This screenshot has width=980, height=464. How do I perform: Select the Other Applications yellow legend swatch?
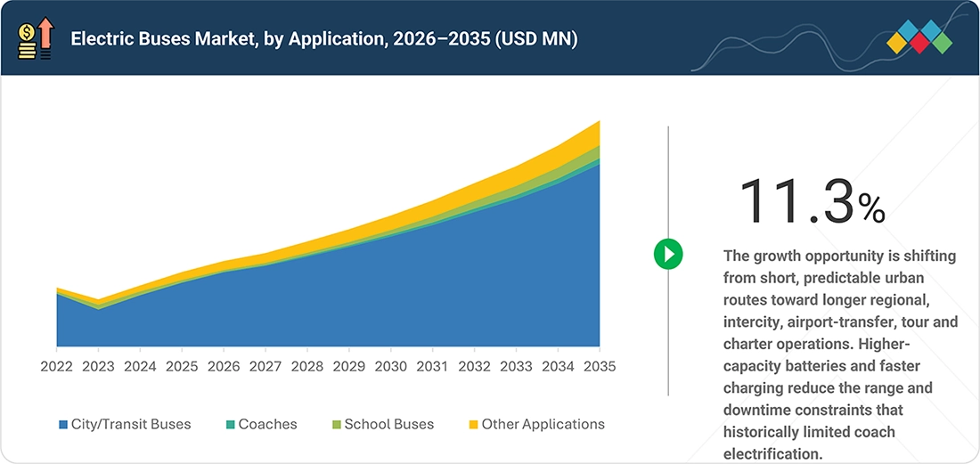point(473,425)
